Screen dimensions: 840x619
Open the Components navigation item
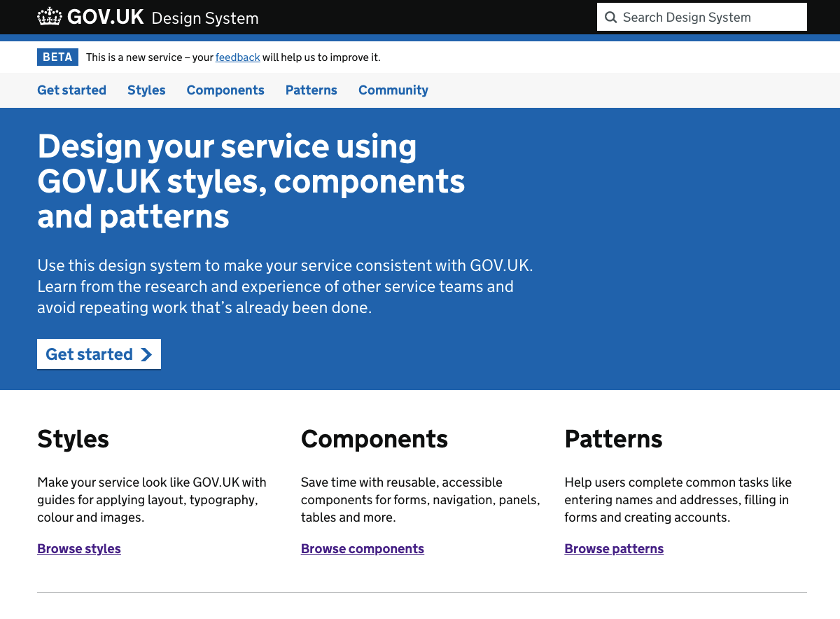pos(225,90)
